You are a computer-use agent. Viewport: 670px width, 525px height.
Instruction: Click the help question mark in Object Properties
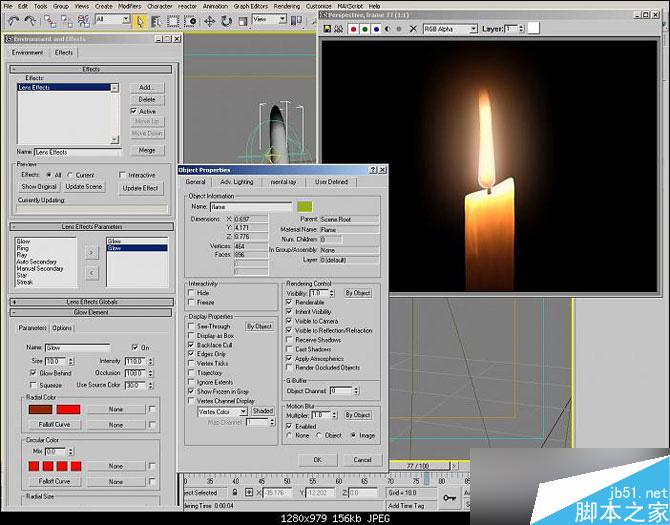pos(372,170)
